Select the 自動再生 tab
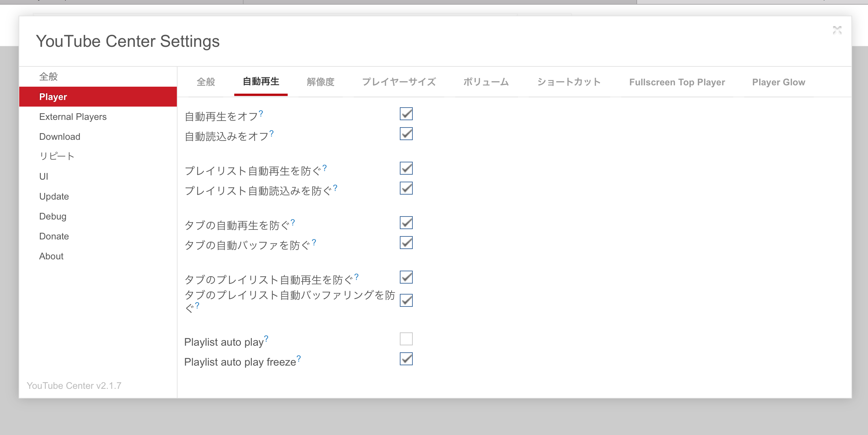 click(261, 82)
